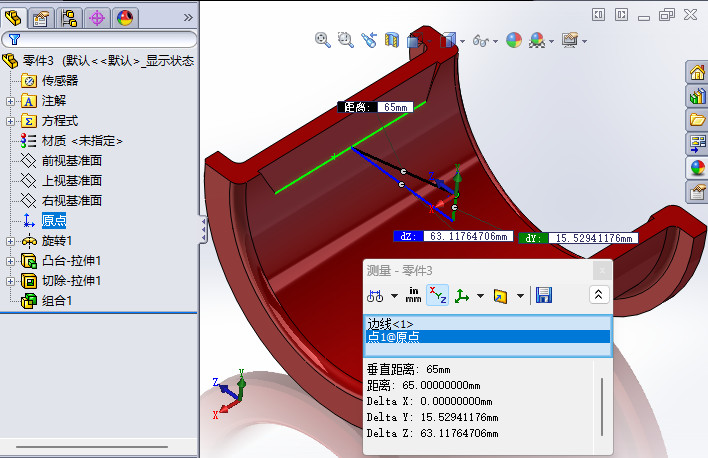Open the View Settings dropdown arrow
Screen dimensions: 708x458
coord(585,42)
